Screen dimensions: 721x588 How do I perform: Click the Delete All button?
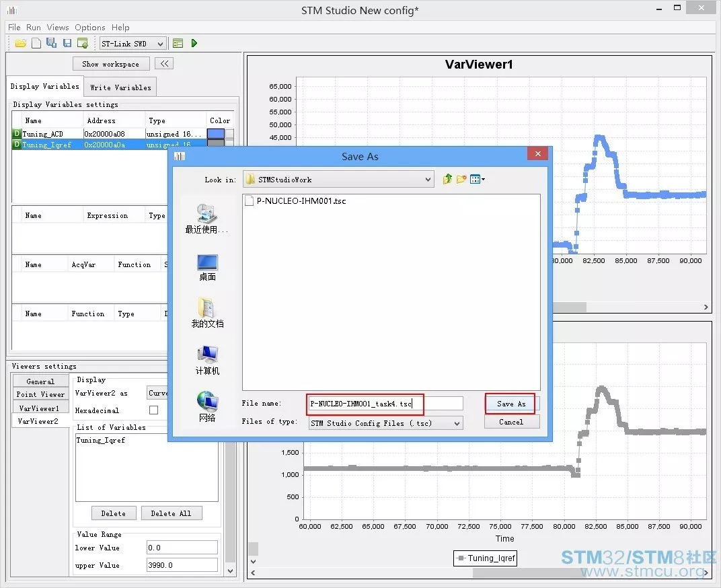pyautogui.click(x=171, y=513)
